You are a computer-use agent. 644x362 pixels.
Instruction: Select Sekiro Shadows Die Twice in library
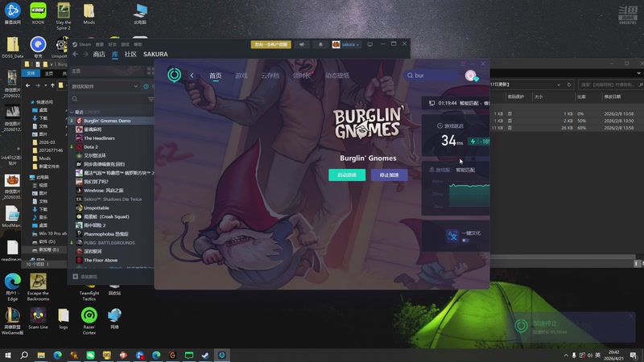[x=111, y=199]
